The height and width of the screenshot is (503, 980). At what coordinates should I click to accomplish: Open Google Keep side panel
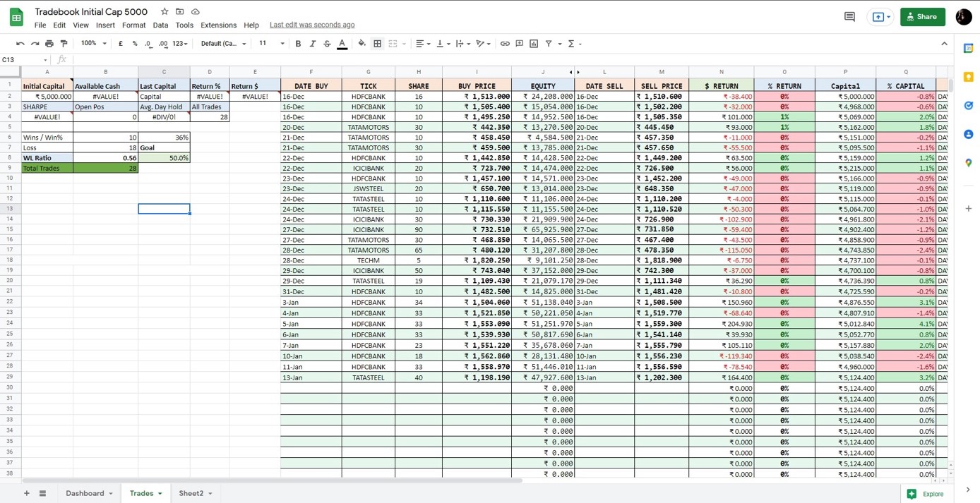[969, 77]
